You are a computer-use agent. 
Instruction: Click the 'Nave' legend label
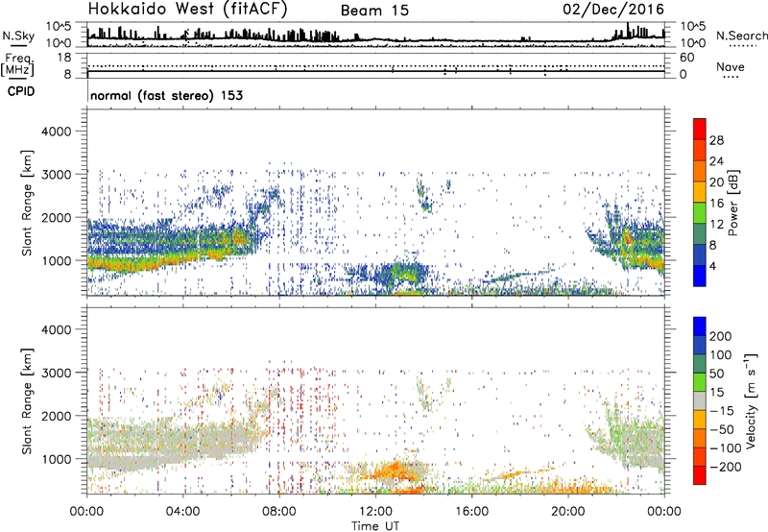click(730, 66)
